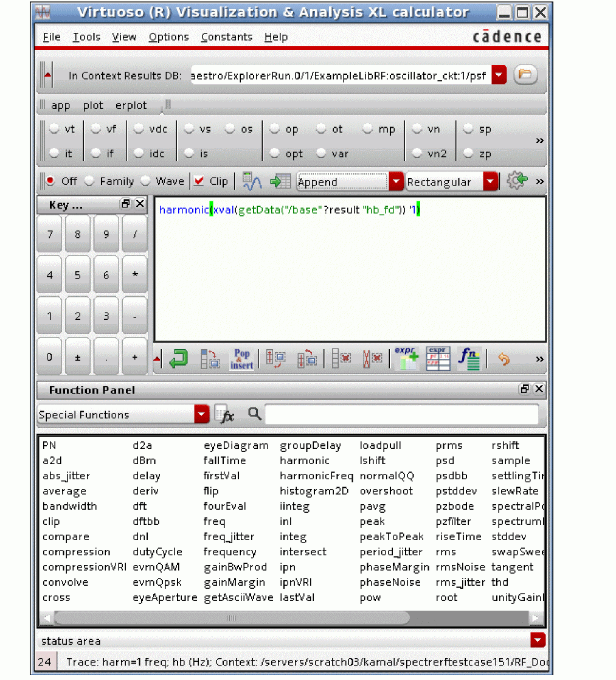Click the function search input field
Viewport: 616px width, 680px height.
[402, 414]
